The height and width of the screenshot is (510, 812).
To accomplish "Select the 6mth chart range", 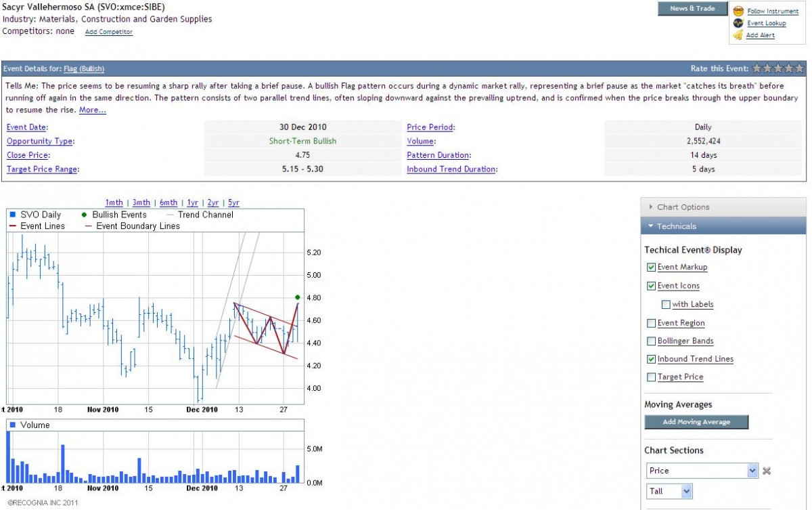I will click(168, 203).
